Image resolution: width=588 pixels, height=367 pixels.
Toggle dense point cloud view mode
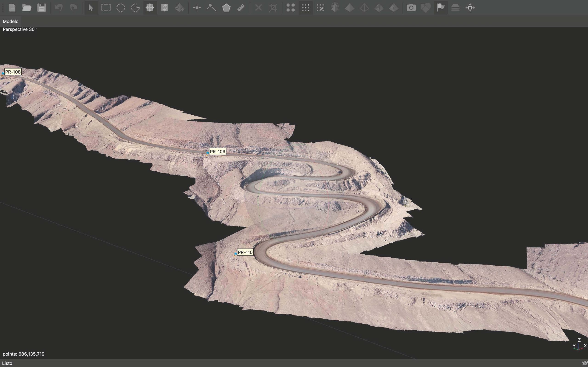pyautogui.click(x=305, y=8)
